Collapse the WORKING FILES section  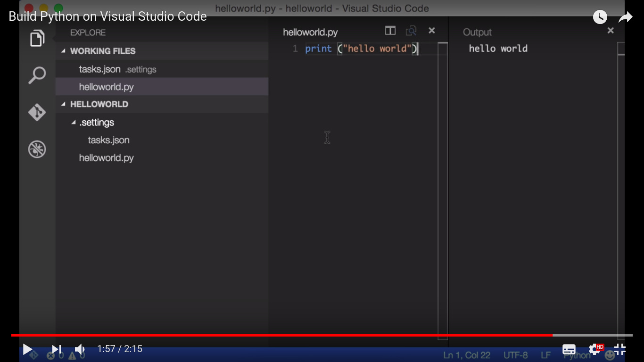point(63,51)
